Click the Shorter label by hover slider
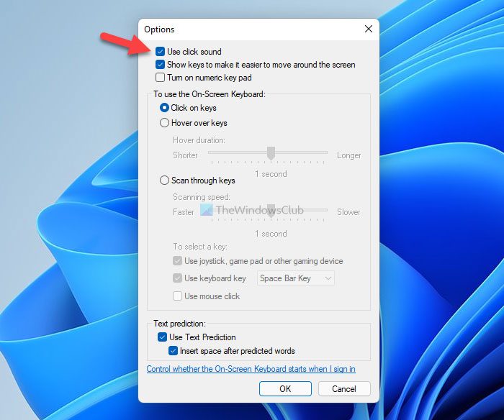Screen dimensions: 504x420 pos(185,155)
